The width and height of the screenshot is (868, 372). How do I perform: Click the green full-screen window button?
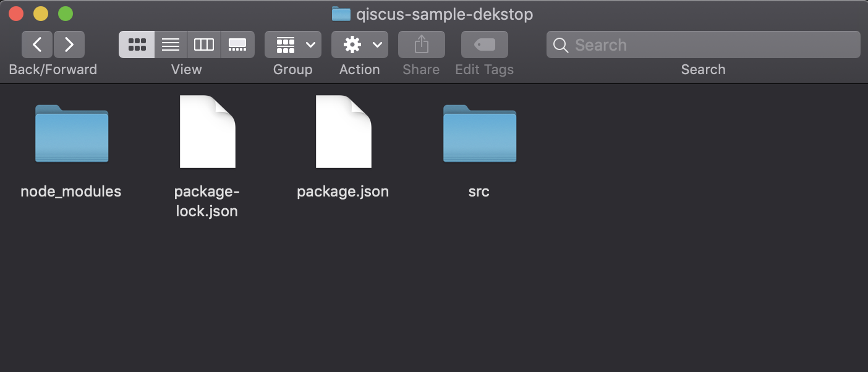65,13
